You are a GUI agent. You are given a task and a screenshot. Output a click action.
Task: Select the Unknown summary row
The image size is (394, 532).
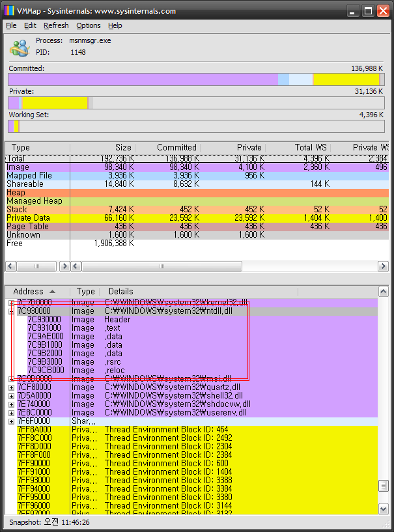coord(197,235)
